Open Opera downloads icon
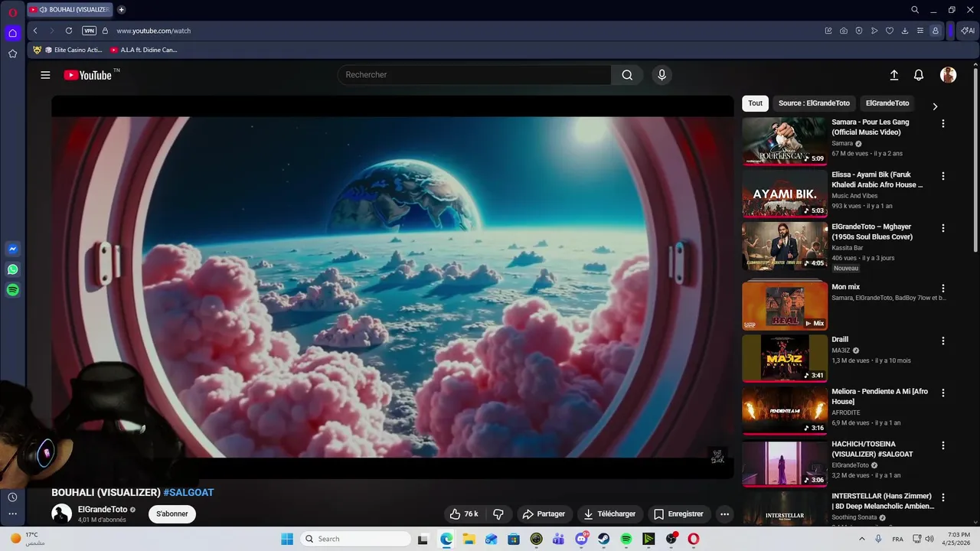980x551 pixels. coord(904,31)
